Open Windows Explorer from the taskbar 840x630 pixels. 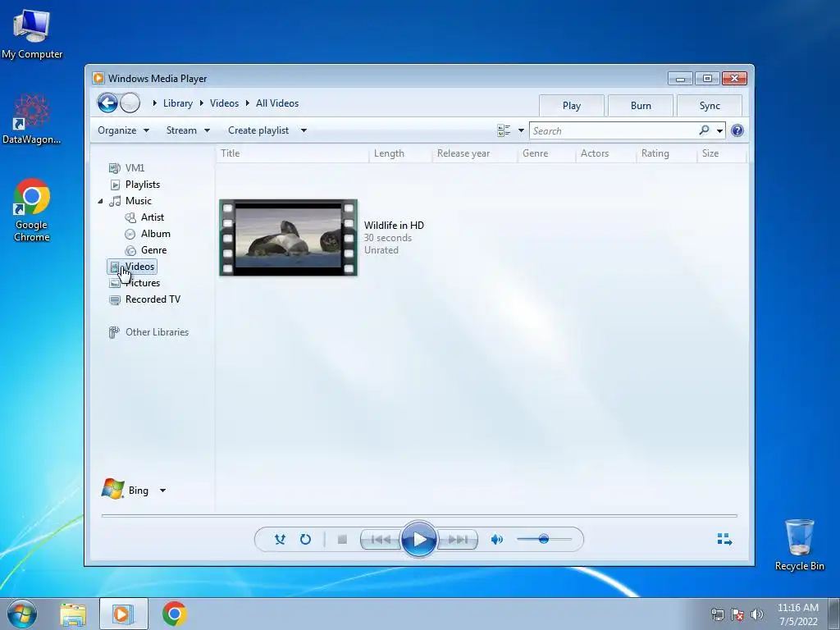(73, 614)
